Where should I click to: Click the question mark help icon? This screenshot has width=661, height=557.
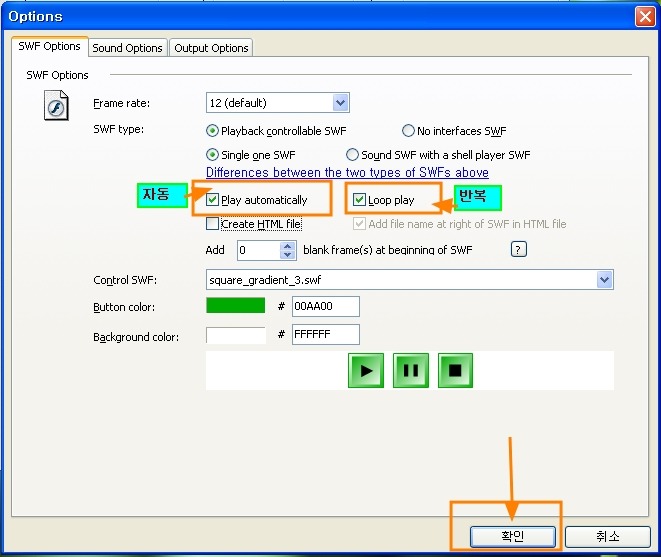[x=519, y=250]
